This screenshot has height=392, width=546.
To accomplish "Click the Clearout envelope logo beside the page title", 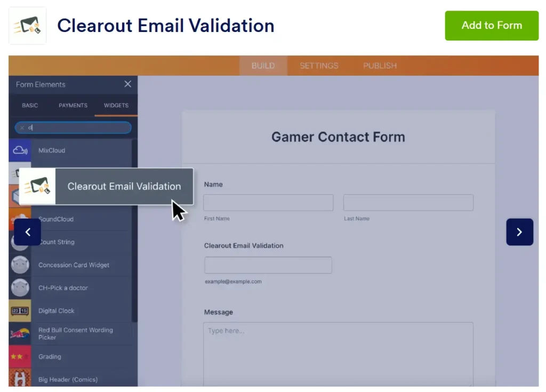I will tap(28, 26).
